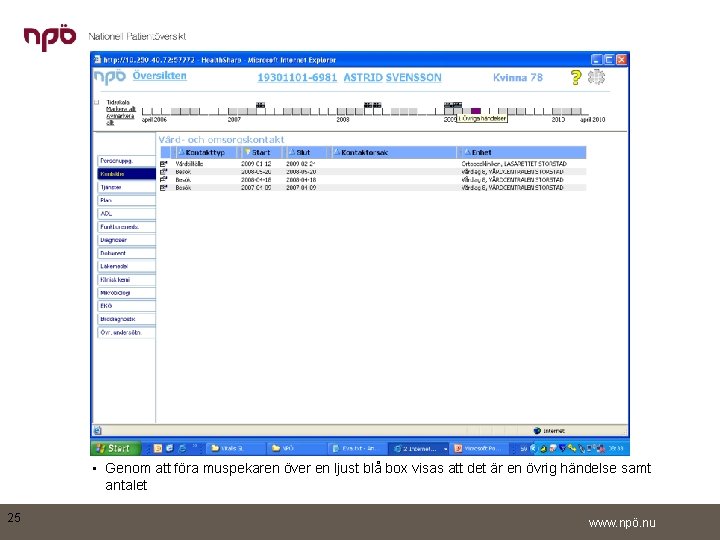This screenshot has width=720, height=540.
Task: Click the sort triangle in the Kontaktorsak header
Action: (x=337, y=152)
